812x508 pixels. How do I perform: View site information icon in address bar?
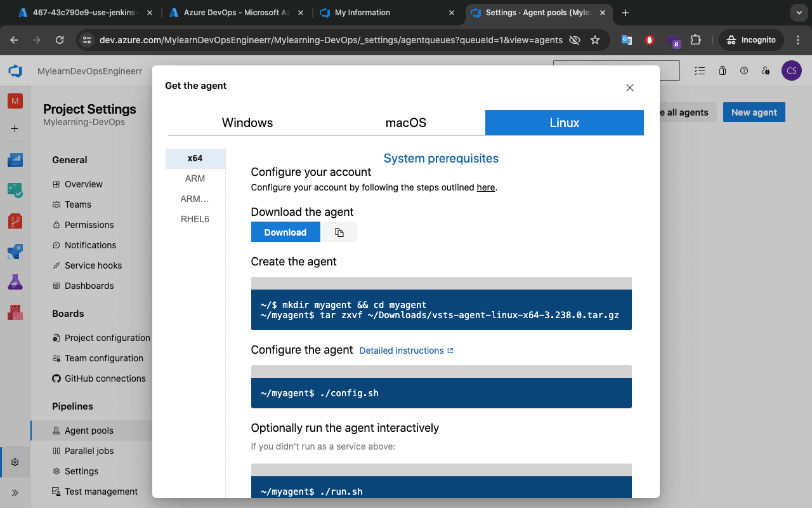click(88, 40)
